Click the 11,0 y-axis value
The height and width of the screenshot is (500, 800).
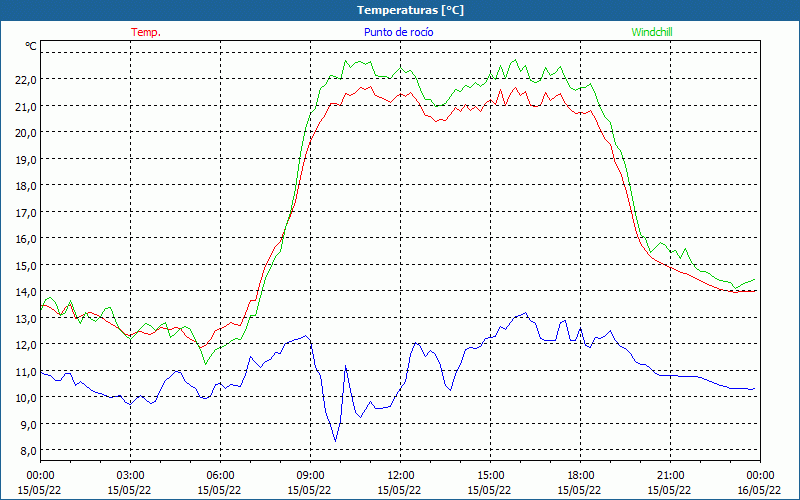(x=26, y=371)
